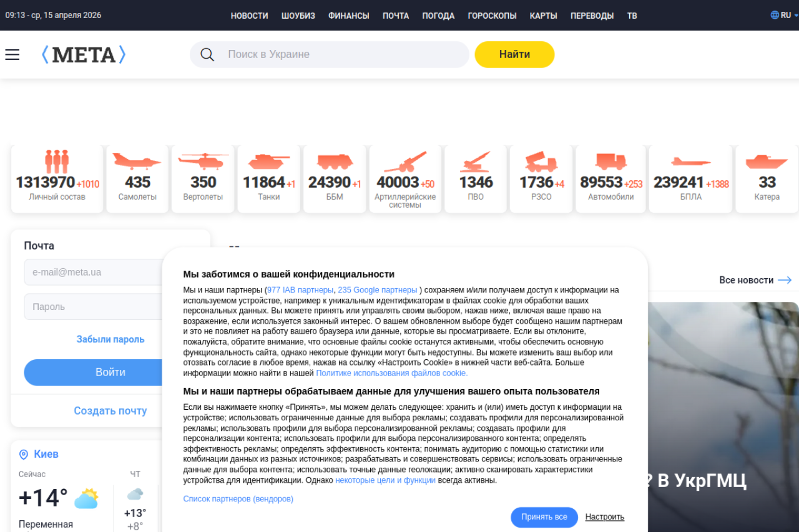Click the Киев city name
Image resolution: width=799 pixels, height=532 pixels.
tap(46, 454)
